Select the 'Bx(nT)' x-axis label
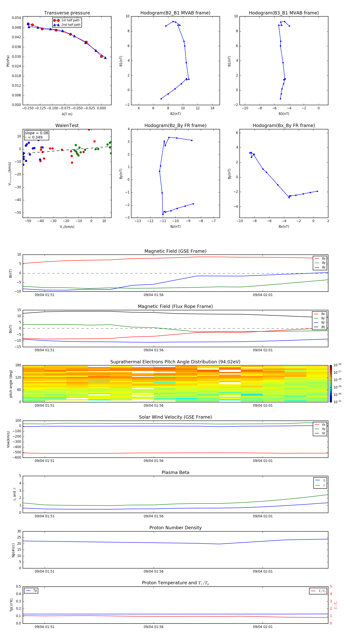Image resolution: width=351 pixels, height=644 pixels. pos(284,227)
